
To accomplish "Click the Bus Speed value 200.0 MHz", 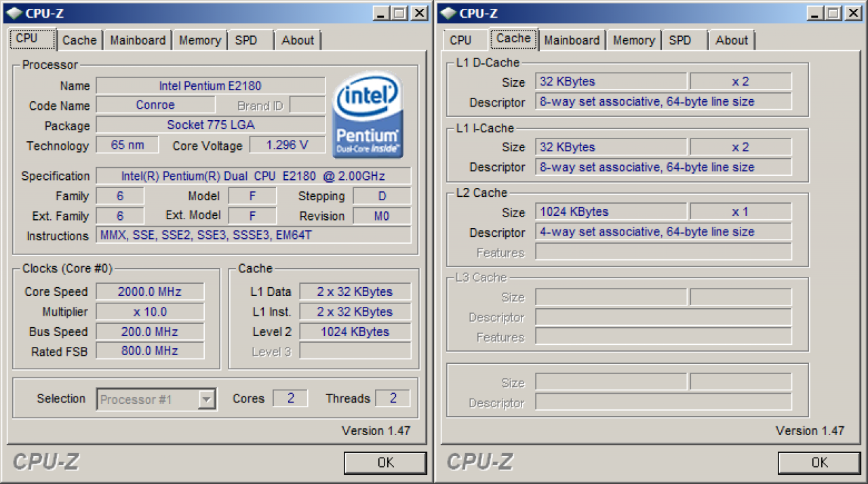I will [x=150, y=332].
